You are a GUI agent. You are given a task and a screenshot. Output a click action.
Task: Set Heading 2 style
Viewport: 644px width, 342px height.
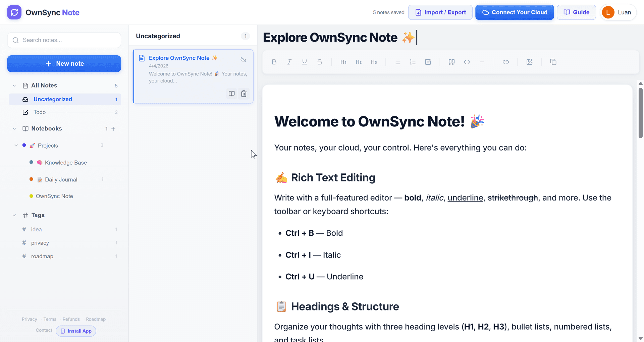[x=359, y=62]
